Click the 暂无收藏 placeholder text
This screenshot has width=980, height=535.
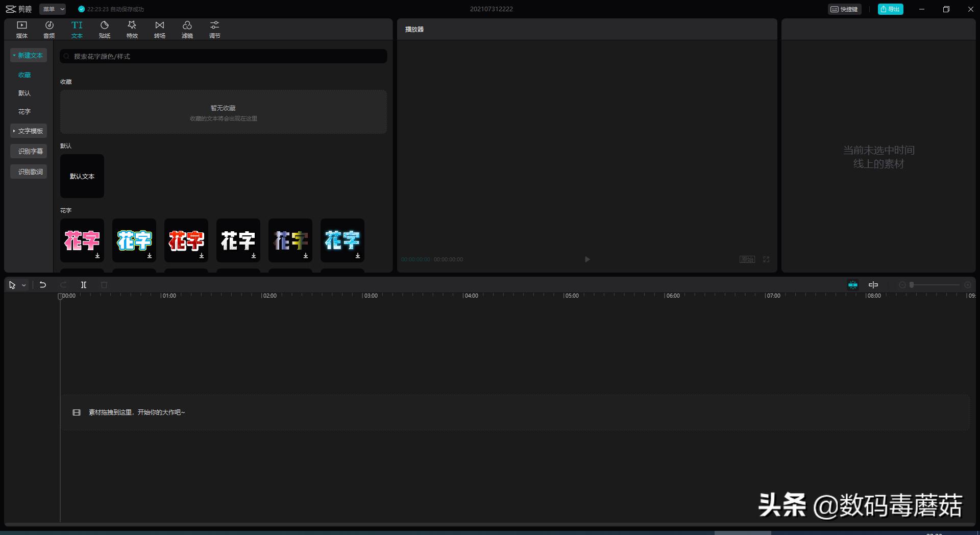(x=224, y=108)
